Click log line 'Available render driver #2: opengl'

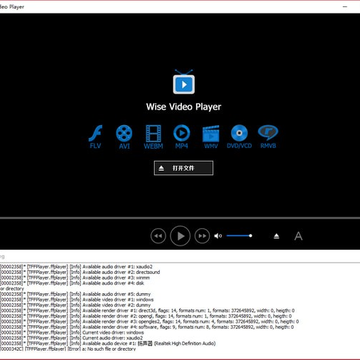tap(146, 316)
